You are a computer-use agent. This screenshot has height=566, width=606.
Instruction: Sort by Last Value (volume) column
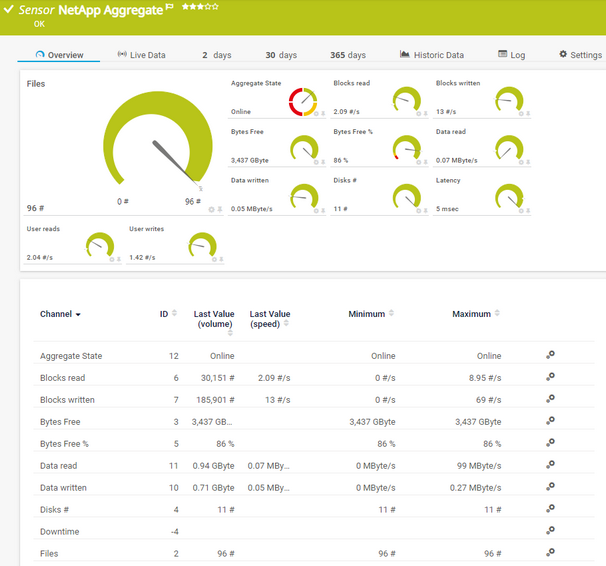[x=214, y=322]
